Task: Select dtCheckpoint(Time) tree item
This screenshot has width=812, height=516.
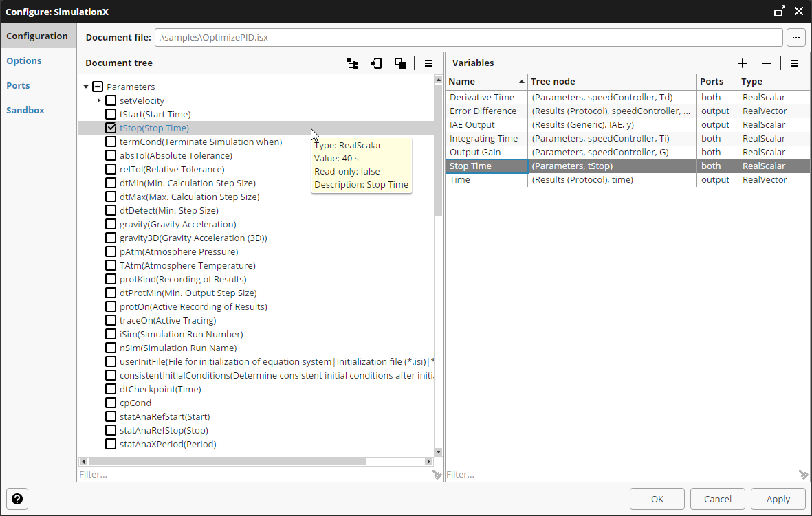Action: pyautogui.click(x=160, y=389)
